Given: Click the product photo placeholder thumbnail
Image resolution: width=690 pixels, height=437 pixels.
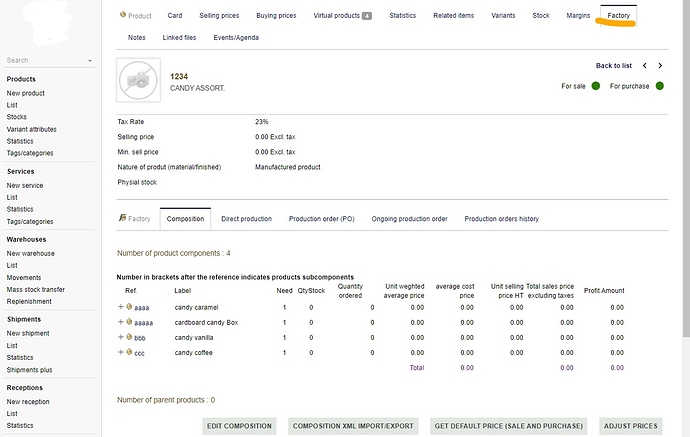Looking at the screenshot, I should pyautogui.click(x=139, y=80).
